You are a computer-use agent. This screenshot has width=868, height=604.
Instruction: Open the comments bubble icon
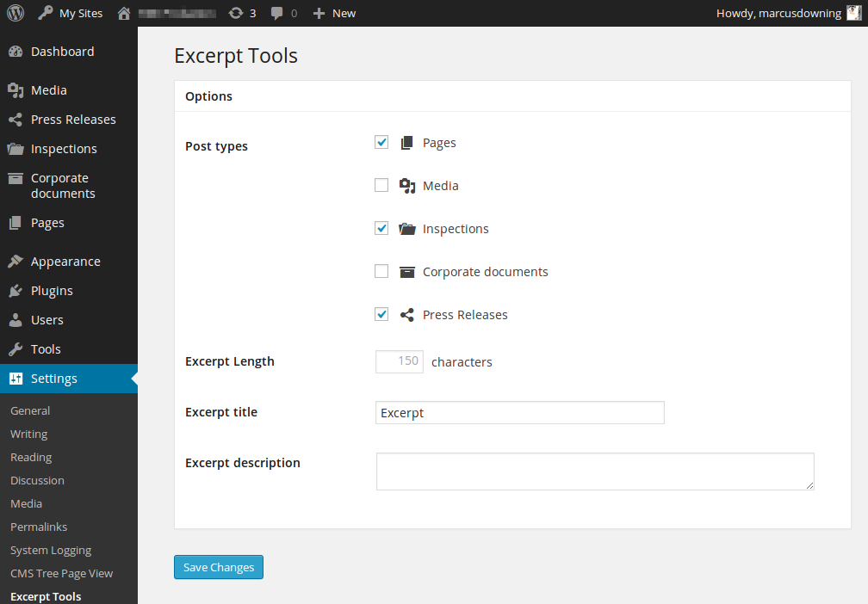[276, 13]
